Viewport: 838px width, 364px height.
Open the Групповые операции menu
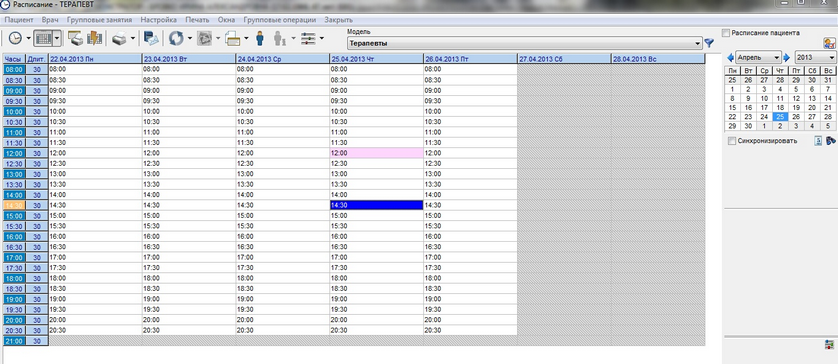280,20
